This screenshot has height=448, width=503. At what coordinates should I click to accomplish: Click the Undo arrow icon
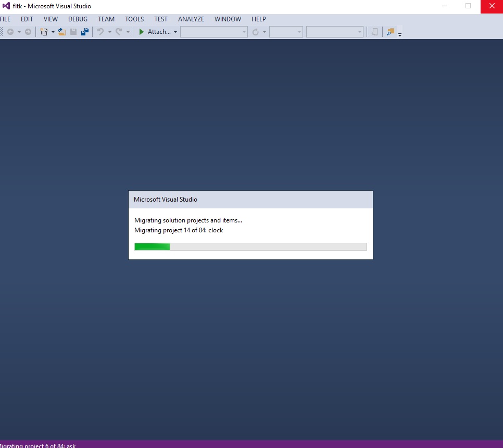point(100,32)
